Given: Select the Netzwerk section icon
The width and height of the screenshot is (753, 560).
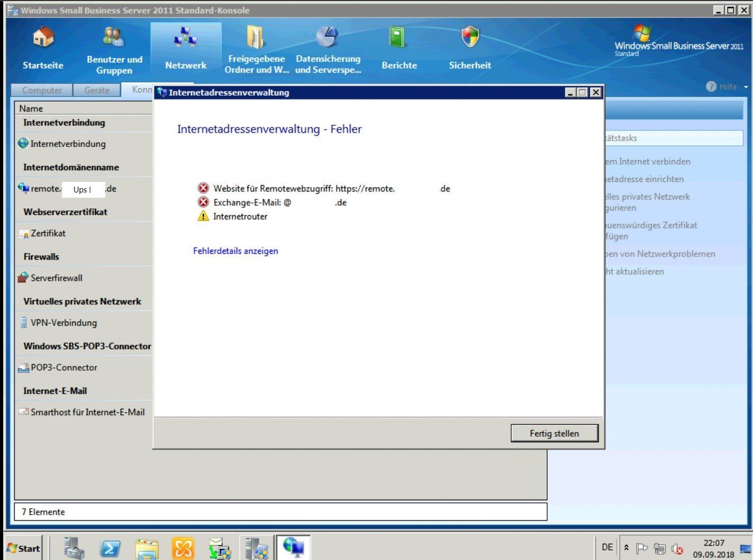Looking at the screenshot, I should (186, 49).
